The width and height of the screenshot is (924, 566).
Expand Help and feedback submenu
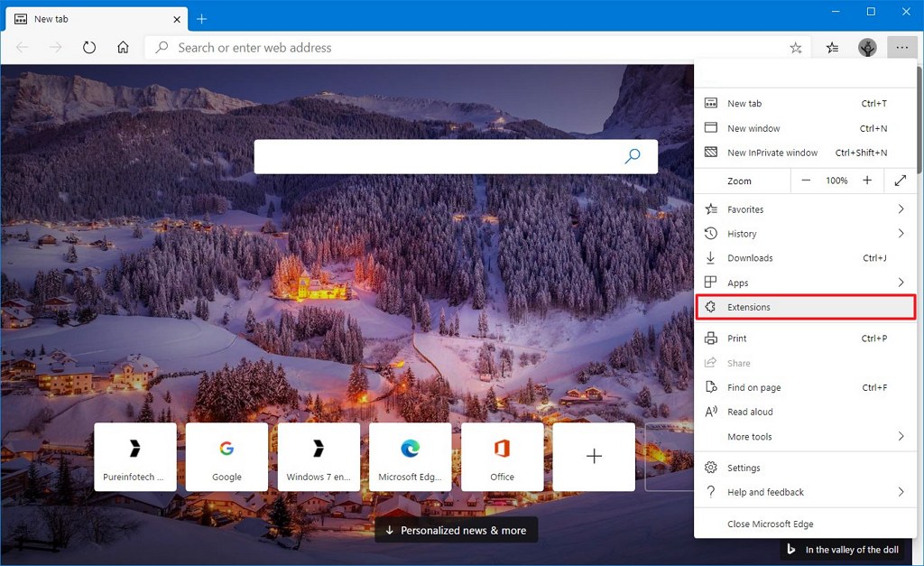806,492
